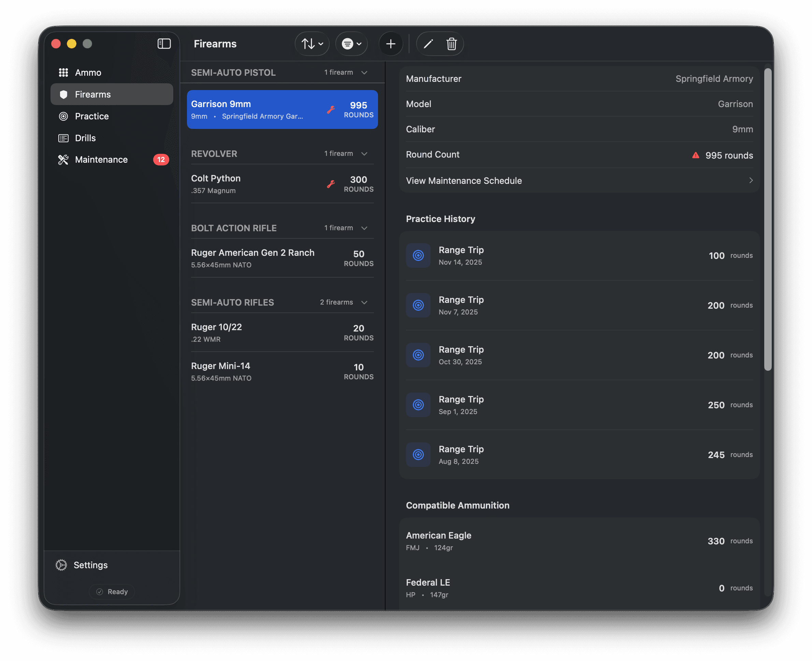Image resolution: width=812 pixels, height=661 pixels.
Task: Open the Ammo section icon
Action: tap(63, 72)
